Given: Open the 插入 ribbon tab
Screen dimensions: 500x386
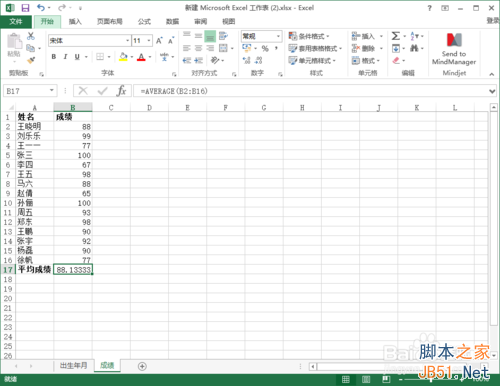Looking at the screenshot, I should (75, 22).
